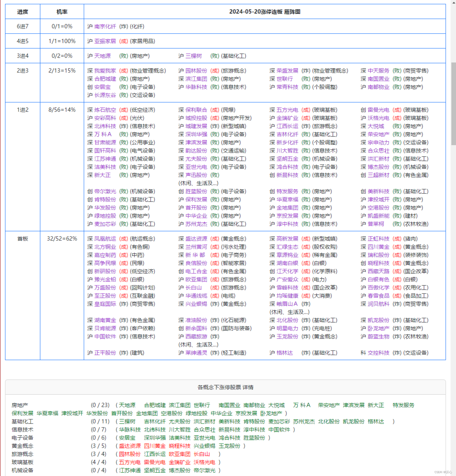
Task: Open the 交控科技 link
Action: pos(378,353)
